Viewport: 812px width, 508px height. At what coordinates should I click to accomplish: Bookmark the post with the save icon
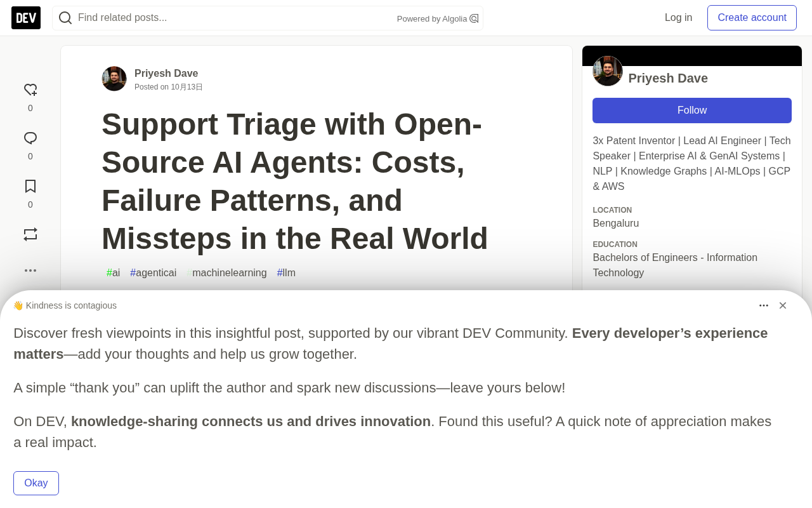[x=30, y=187]
